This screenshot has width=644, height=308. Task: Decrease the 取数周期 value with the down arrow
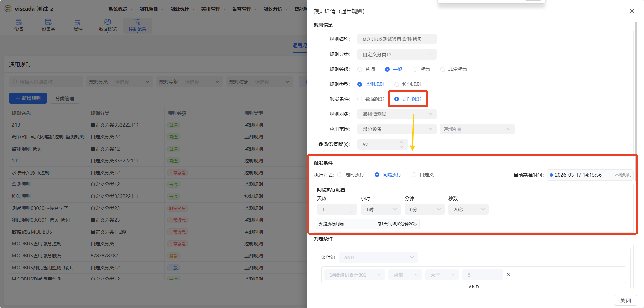401,147
